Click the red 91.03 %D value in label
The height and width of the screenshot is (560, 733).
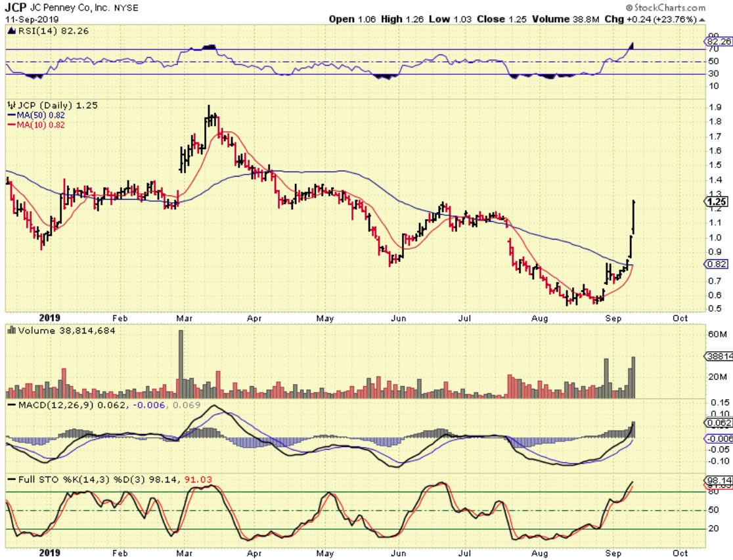(198, 480)
